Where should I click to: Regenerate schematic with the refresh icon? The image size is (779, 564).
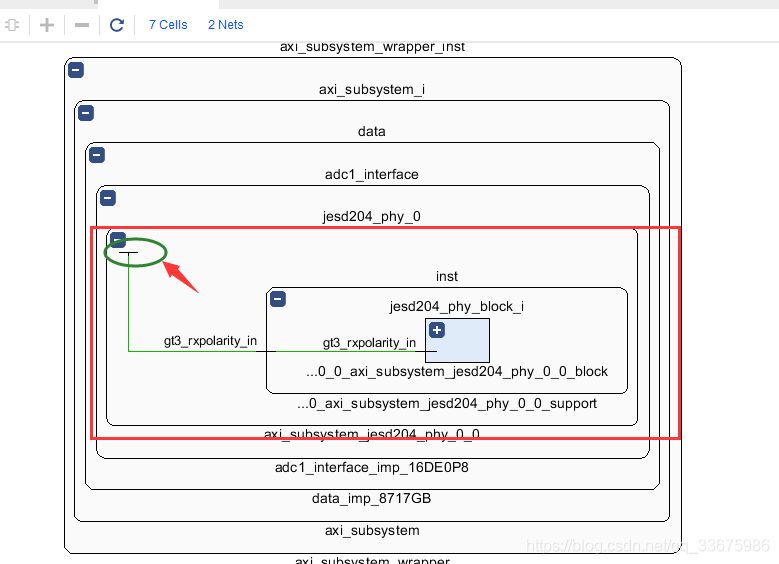(117, 25)
